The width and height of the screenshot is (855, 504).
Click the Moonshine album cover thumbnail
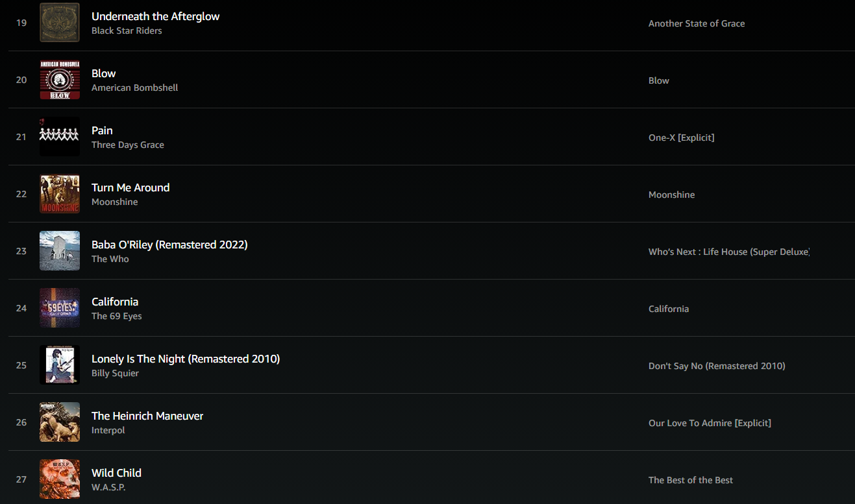(x=60, y=193)
